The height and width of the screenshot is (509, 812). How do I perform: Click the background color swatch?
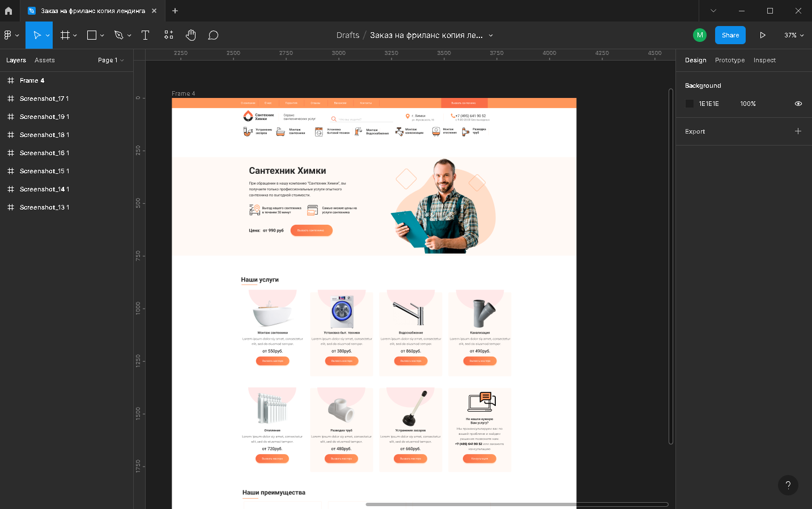[x=690, y=104]
